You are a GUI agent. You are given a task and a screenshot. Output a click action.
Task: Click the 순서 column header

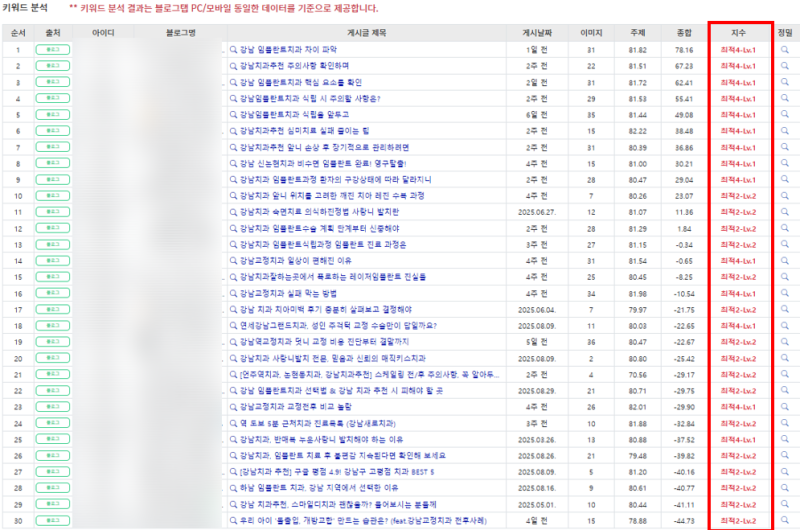pos(18,33)
